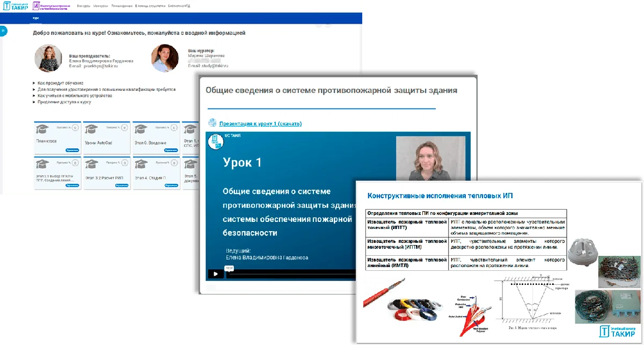The width and height of the screenshot is (644, 345).
Task: Click progress circle on План курса card
Action: (75, 128)
